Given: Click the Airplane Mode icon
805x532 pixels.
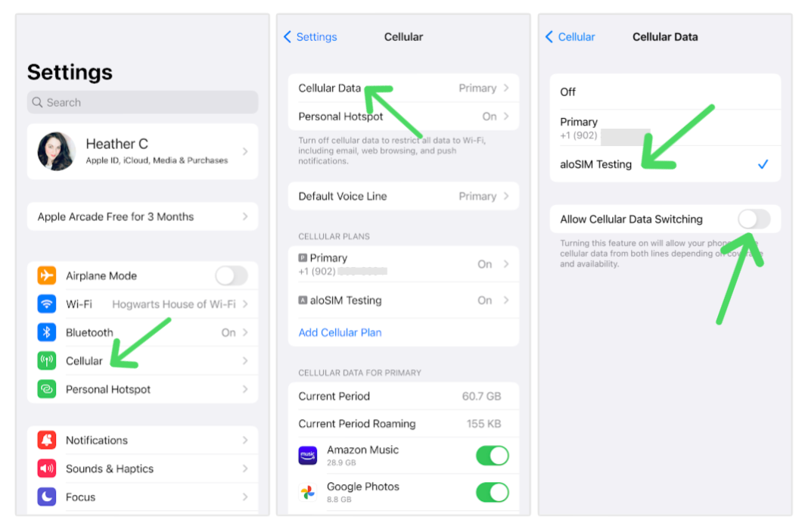Looking at the screenshot, I should [x=47, y=275].
